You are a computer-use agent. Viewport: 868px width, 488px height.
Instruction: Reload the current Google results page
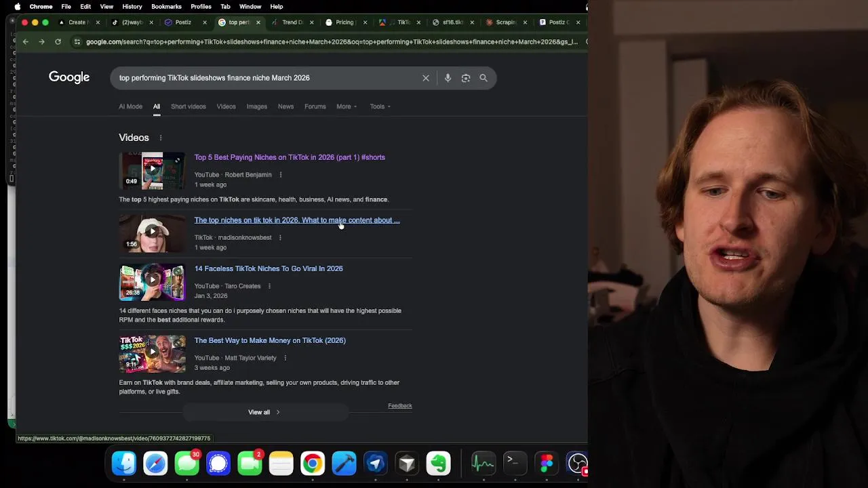(58, 42)
